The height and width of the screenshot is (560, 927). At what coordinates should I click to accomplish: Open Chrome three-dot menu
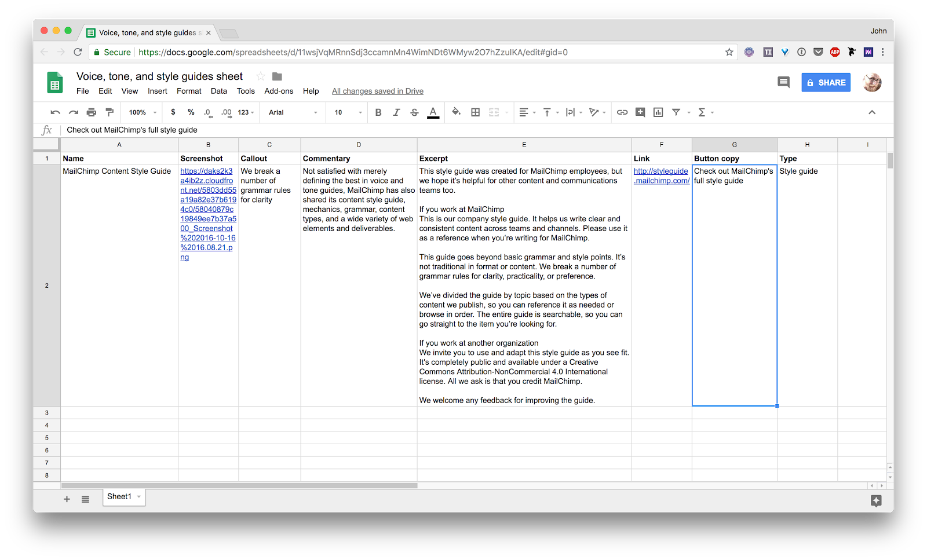(882, 52)
